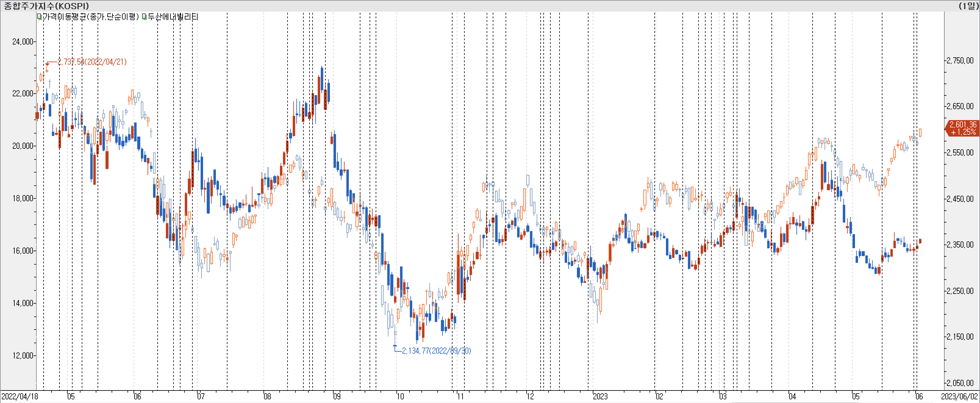The image size is (980, 403).
Task: Click the 2022/04/18 start date label
Action: 20,397
